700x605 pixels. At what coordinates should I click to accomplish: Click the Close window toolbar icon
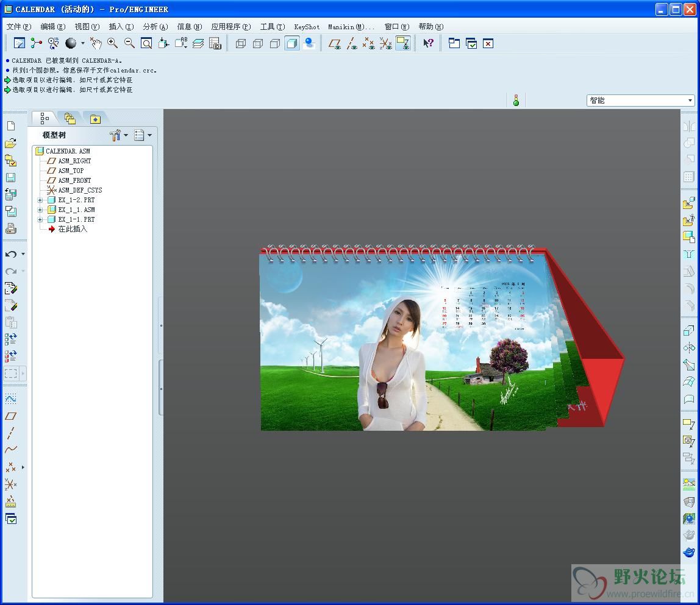click(488, 43)
